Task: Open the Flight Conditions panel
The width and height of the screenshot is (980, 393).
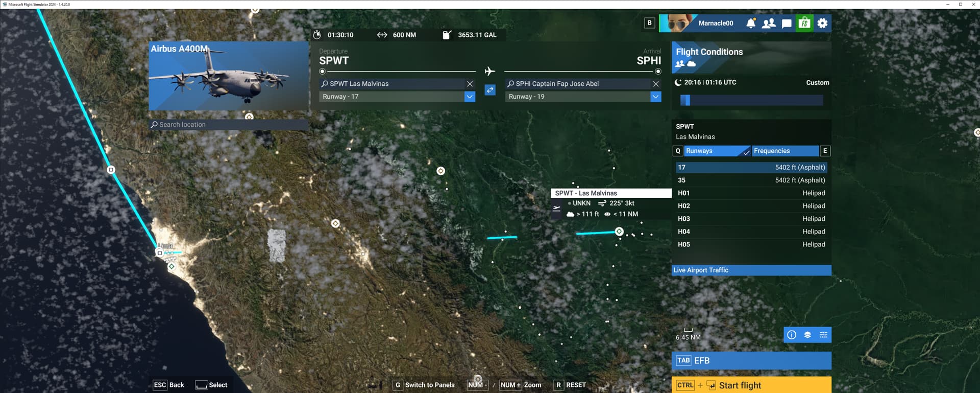Action: [751, 57]
